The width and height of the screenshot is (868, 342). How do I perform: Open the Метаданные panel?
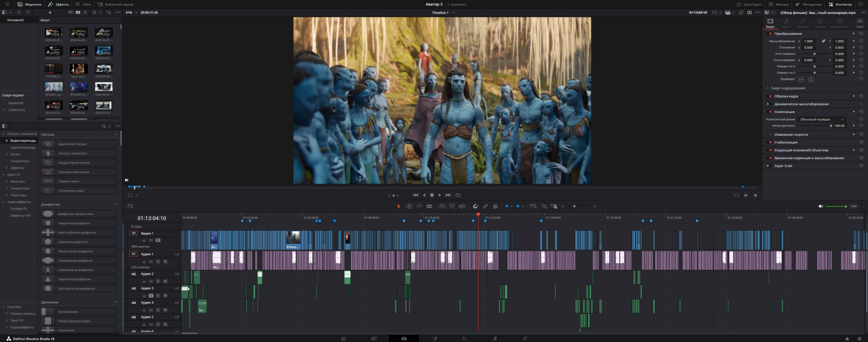click(808, 4)
